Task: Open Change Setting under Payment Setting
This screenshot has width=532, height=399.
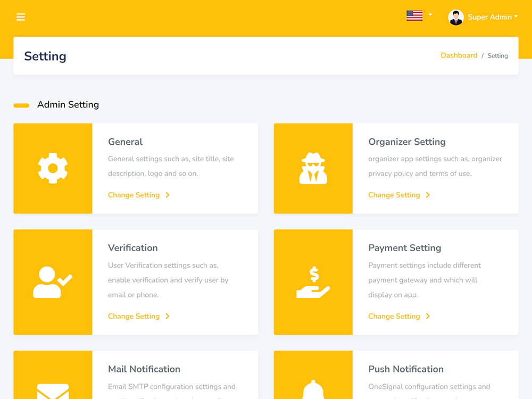Action: (394, 316)
